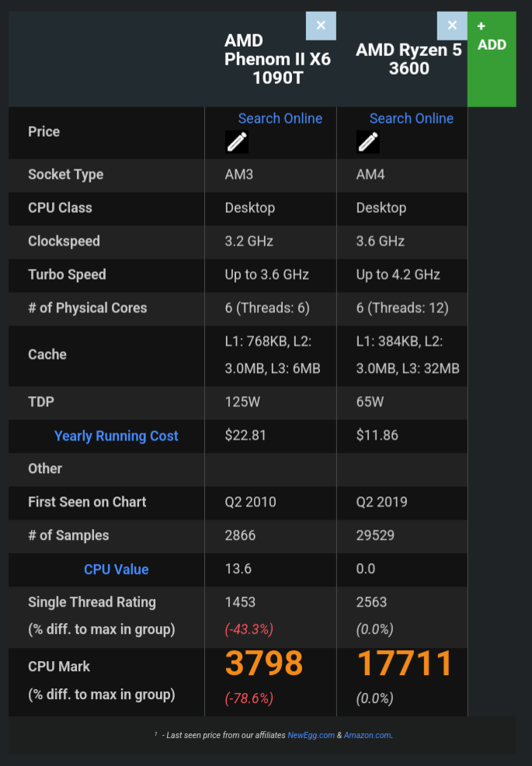Viewport: 532px width, 766px height.
Task: Click the green ADD button
Action: coord(492,59)
